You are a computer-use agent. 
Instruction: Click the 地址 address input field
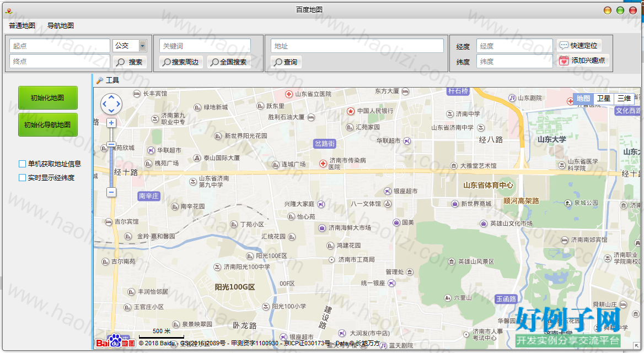357,46
